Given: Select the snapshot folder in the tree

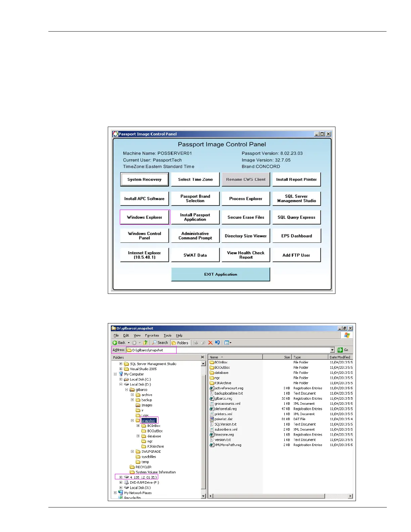Looking at the screenshot, I should click(x=148, y=420).
